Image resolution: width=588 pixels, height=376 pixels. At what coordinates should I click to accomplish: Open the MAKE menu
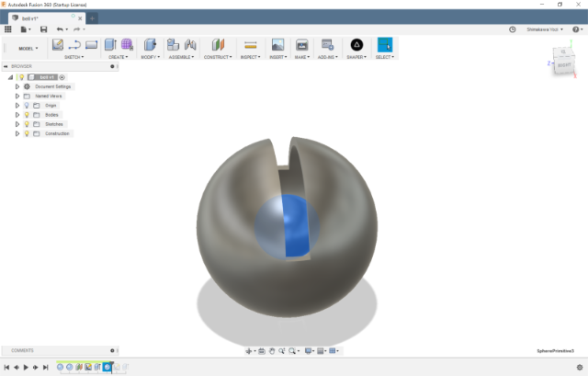coord(302,57)
